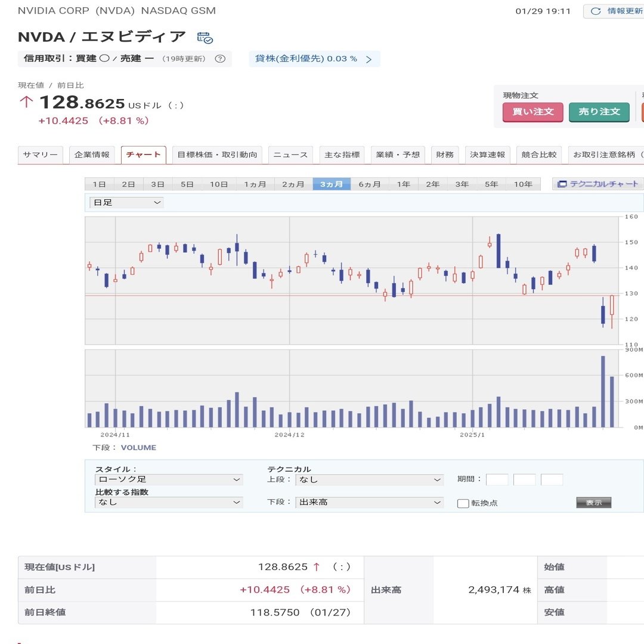Open the 日足 interval dropdown
The height and width of the screenshot is (644, 644).
(x=126, y=203)
